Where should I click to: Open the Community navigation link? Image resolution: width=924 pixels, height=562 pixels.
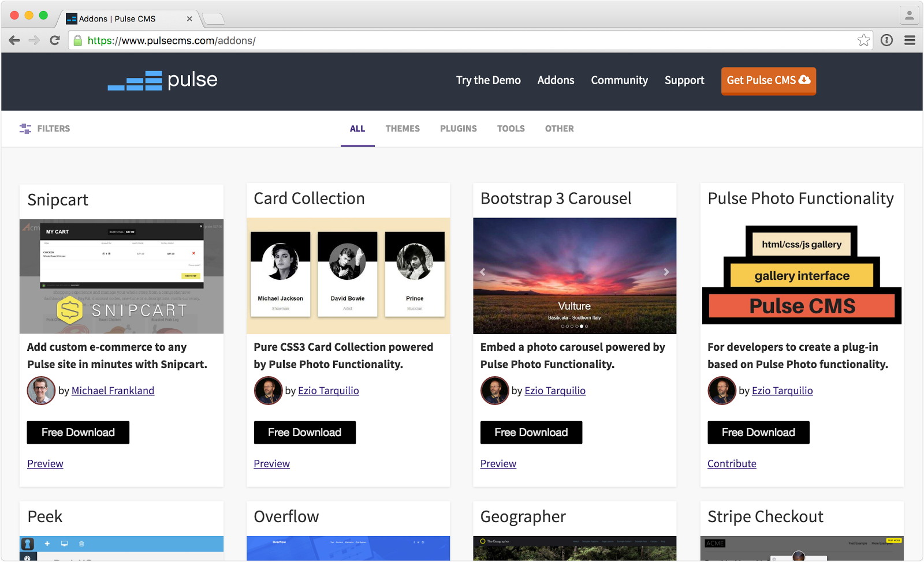coord(619,80)
